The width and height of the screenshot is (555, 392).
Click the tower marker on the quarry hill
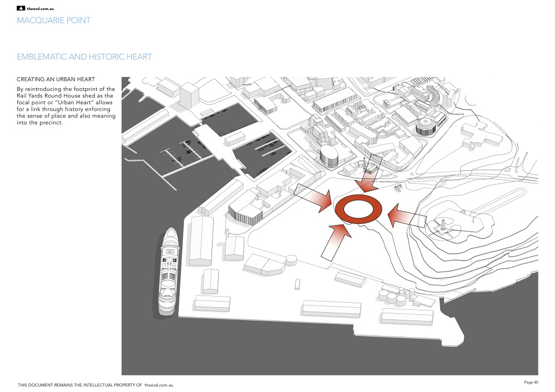pos(444,225)
